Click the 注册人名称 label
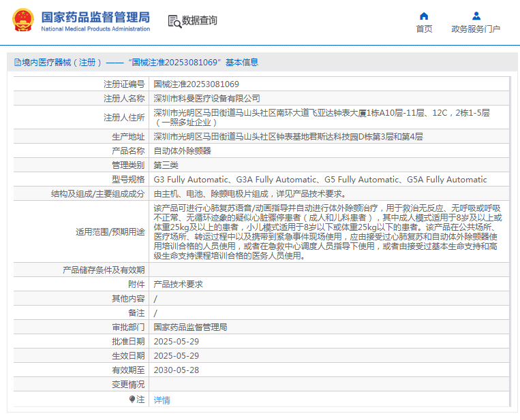Viewport: 520px width, 420px height. pos(124,99)
